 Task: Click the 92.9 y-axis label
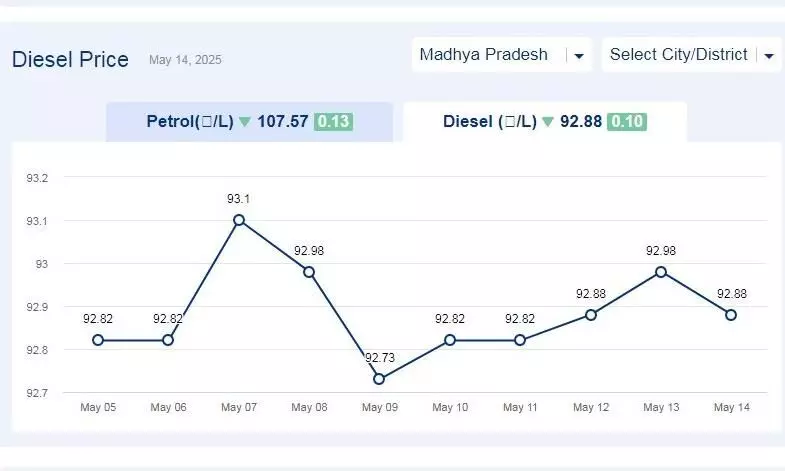point(37,307)
